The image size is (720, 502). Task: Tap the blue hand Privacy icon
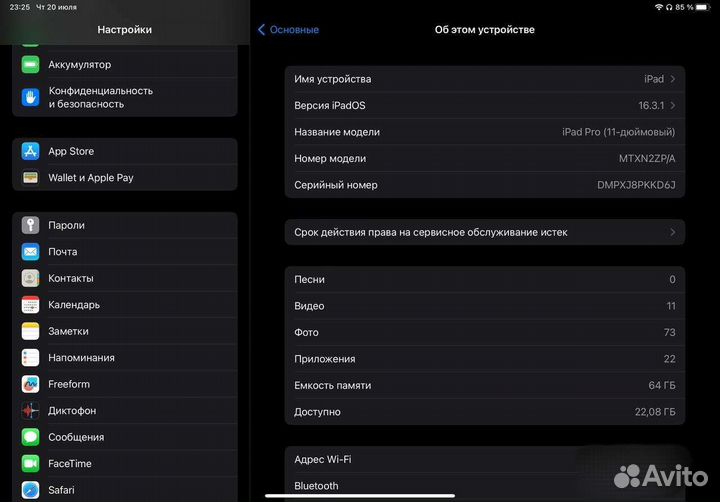pos(30,97)
